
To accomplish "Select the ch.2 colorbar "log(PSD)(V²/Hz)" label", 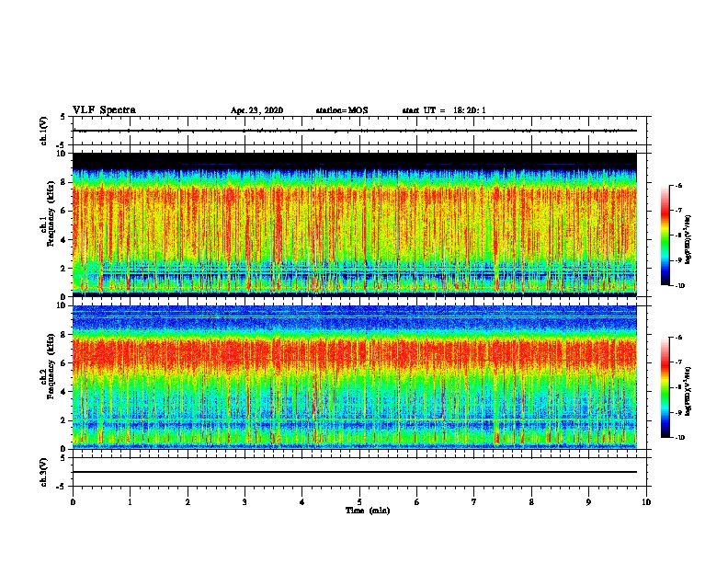I will [688, 392].
